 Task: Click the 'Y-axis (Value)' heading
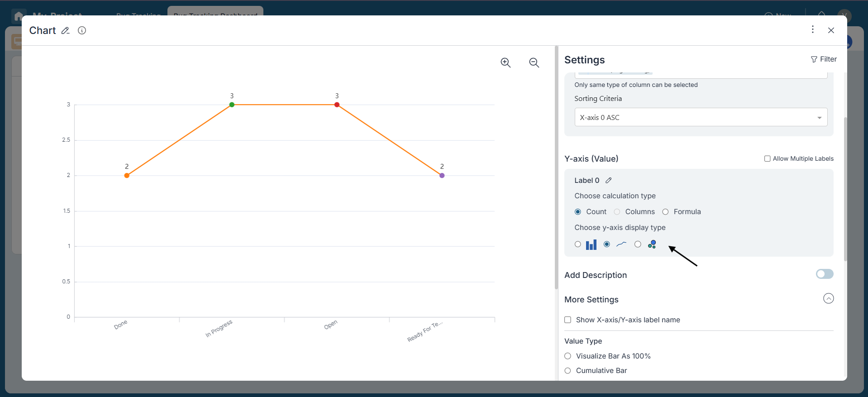(591, 159)
